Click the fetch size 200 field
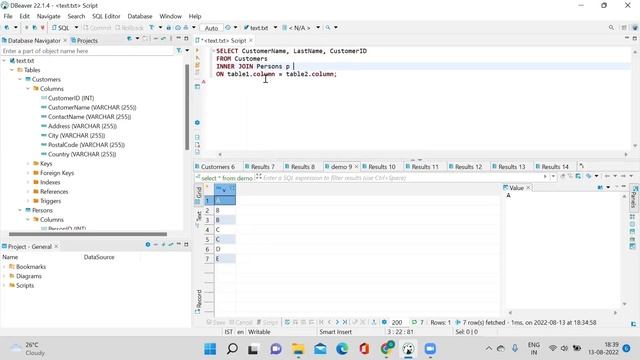The height and width of the screenshot is (360, 640). point(397,322)
